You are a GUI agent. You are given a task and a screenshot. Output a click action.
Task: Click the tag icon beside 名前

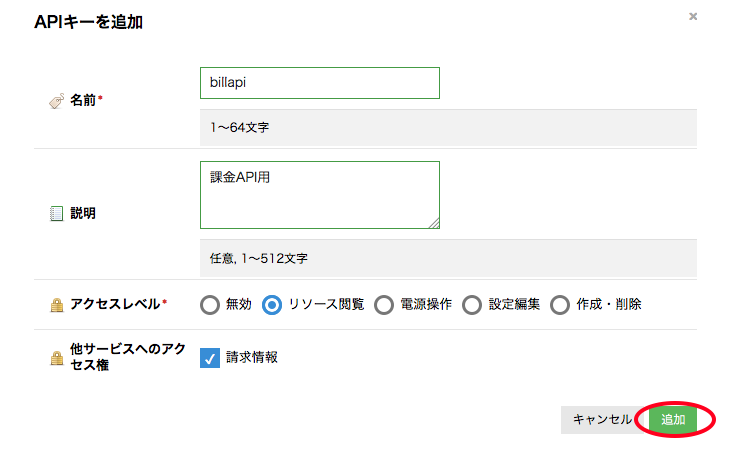click(56, 101)
